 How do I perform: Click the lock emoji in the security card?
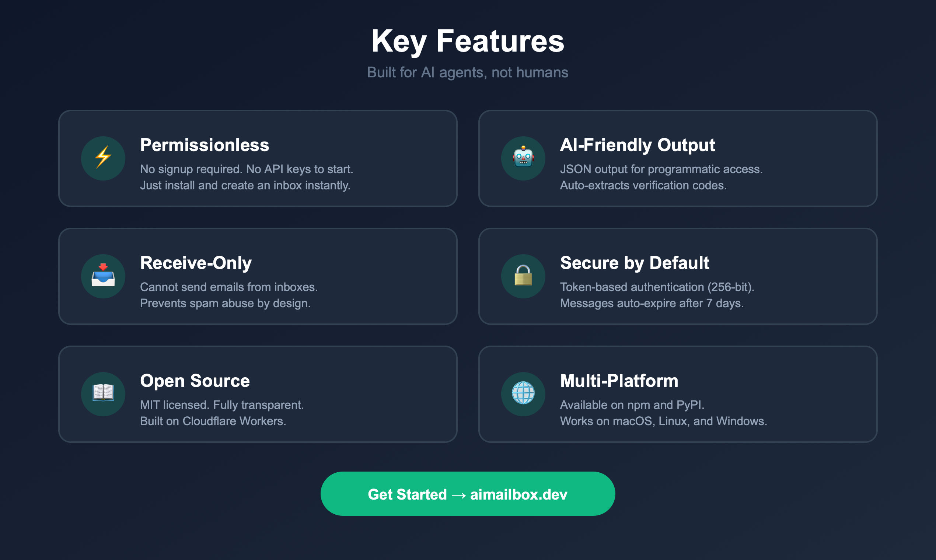(x=523, y=277)
